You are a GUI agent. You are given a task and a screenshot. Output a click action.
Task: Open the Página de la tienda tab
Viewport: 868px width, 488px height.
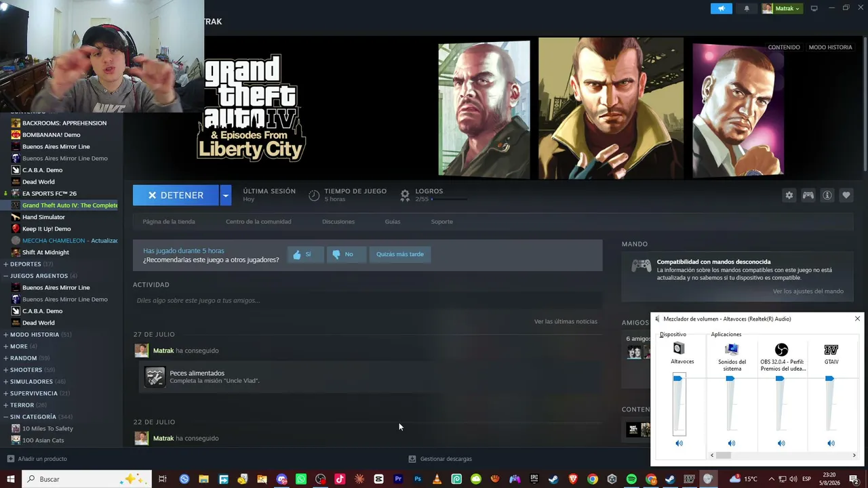coord(169,222)
